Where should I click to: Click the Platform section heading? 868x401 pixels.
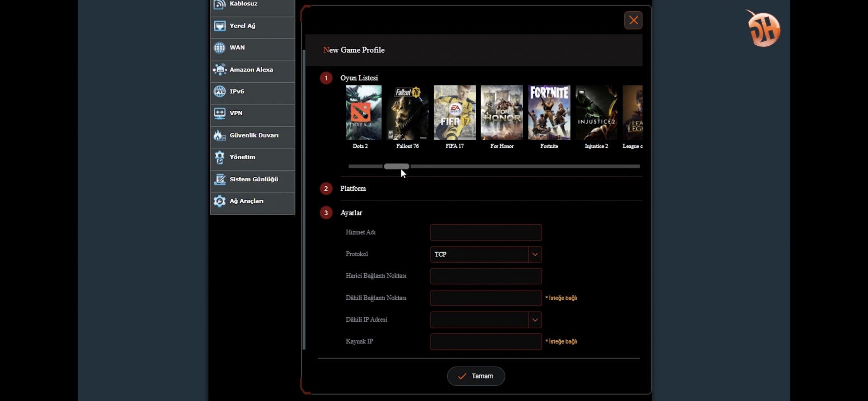click(x=353, y=189)
